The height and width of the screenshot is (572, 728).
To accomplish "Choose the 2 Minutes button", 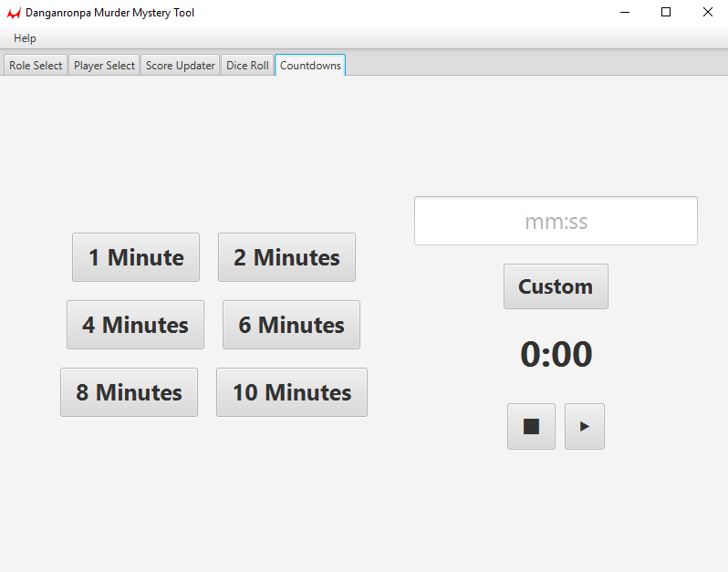I will click(287, 257).
